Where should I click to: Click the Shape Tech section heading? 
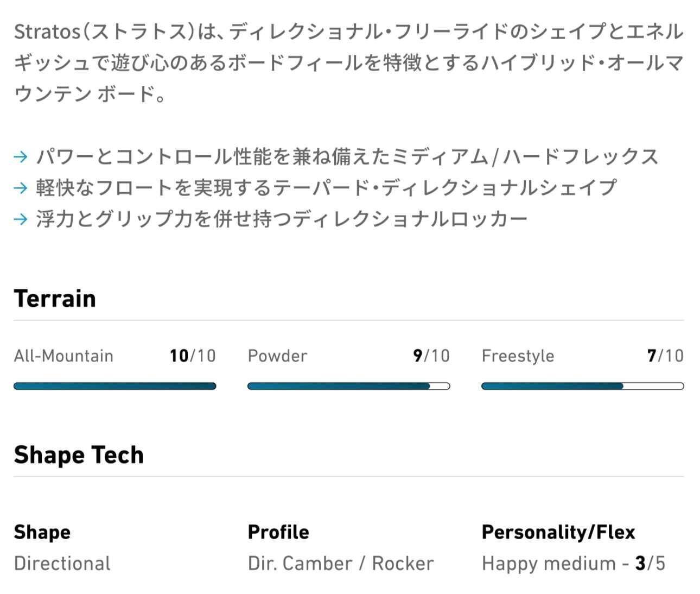[x=79, y=455]
